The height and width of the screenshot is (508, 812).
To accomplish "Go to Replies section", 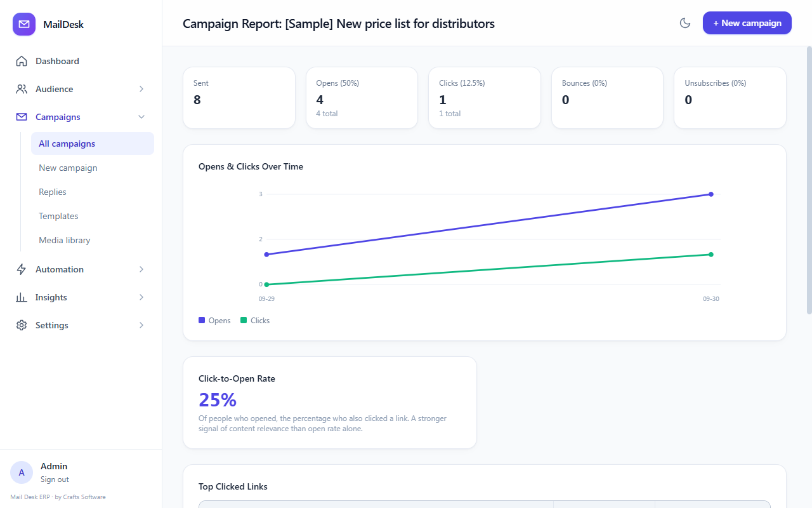I will click(93, 192).
